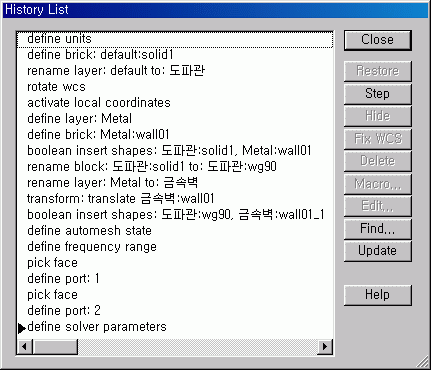Click the horizontal scrollbar left arrow
This screenshot has height=370, width=431.
24,347
